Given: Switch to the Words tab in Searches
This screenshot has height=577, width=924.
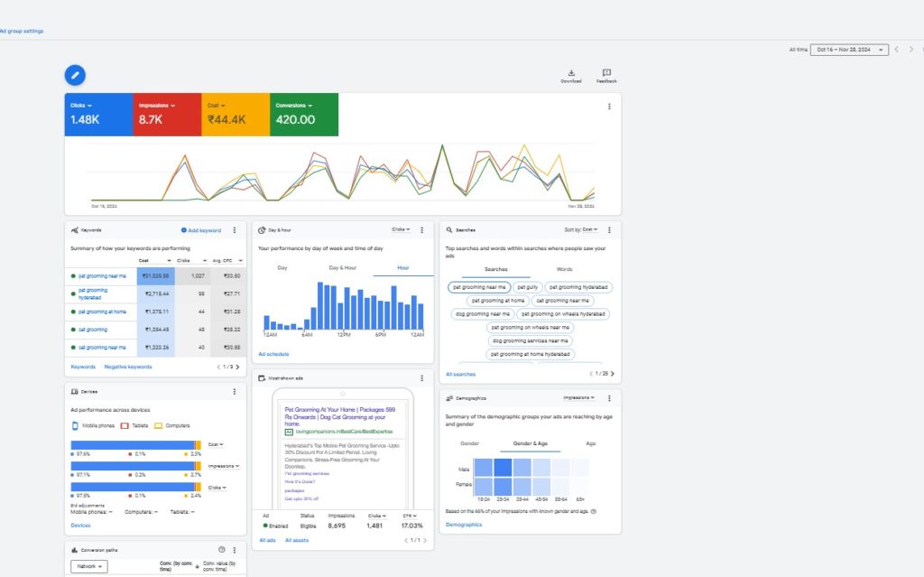Looking at the screenshot, I should (564, 269).
